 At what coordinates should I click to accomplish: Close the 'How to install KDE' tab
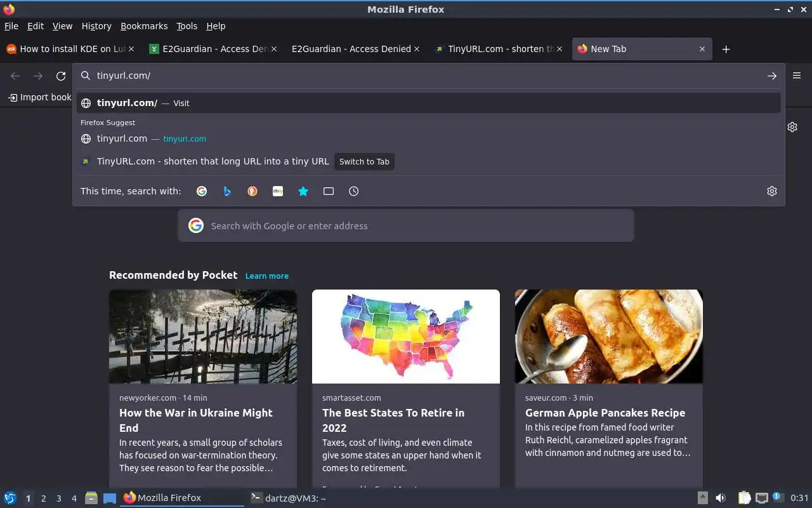click(132, 49)
